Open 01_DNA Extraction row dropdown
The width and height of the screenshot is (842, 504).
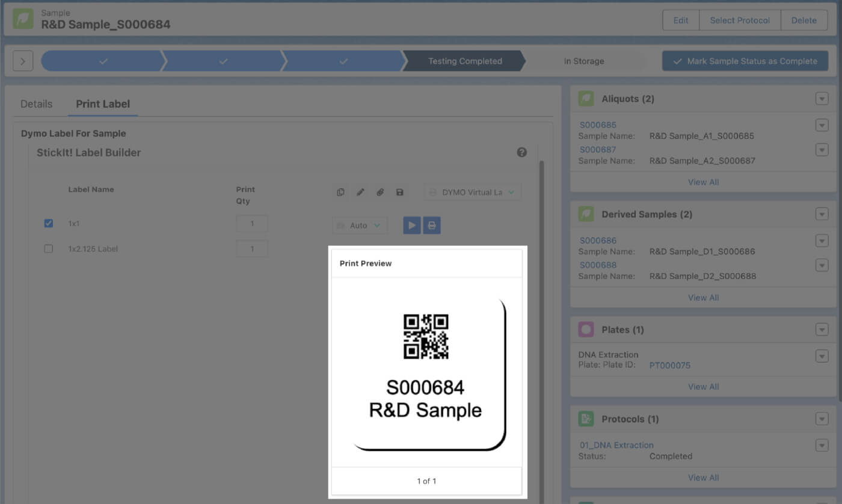coord(822,445)
